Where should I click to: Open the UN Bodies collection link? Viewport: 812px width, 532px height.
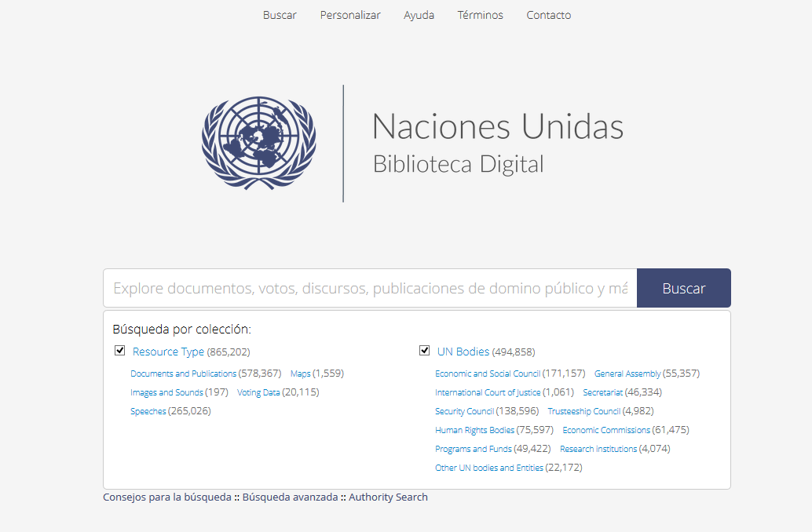click(463, 352)
